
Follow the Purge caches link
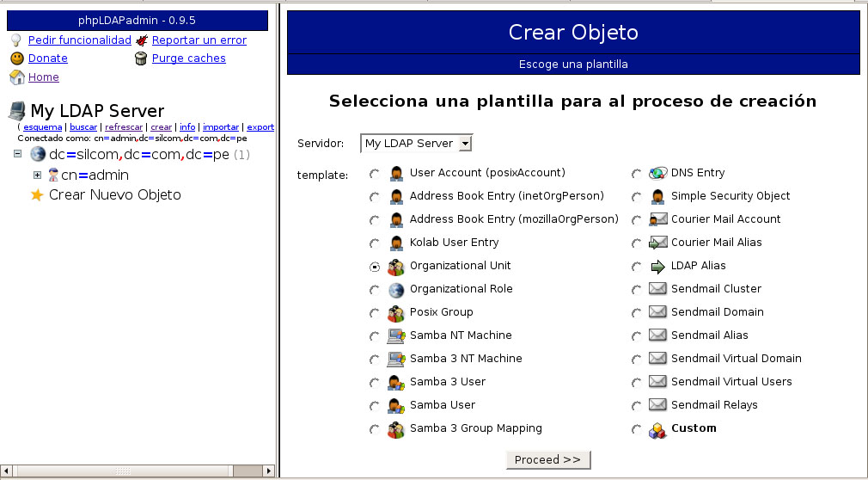(188, 58)
